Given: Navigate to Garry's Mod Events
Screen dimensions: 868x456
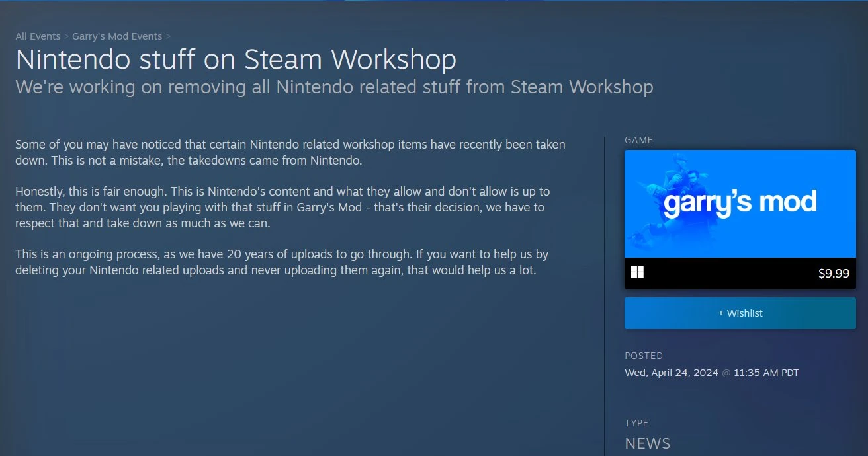Looking at the screenshot, I should click(x=117, y=36).
